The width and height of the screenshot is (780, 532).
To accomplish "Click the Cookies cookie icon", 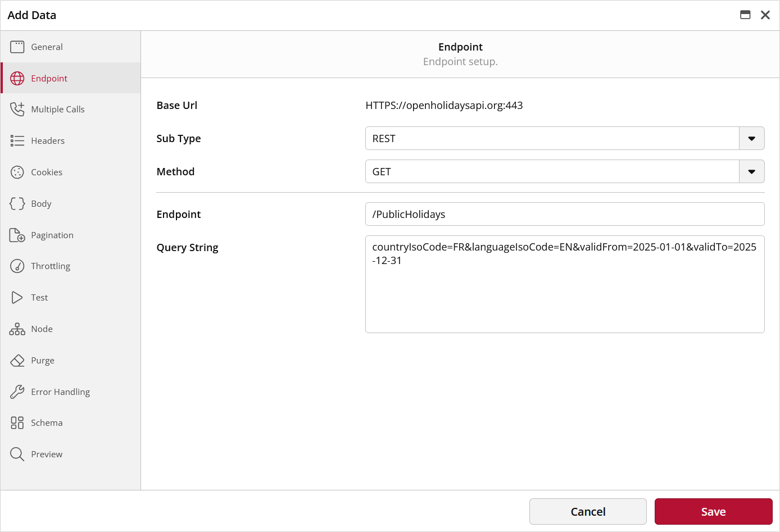I will click(17, 172).
